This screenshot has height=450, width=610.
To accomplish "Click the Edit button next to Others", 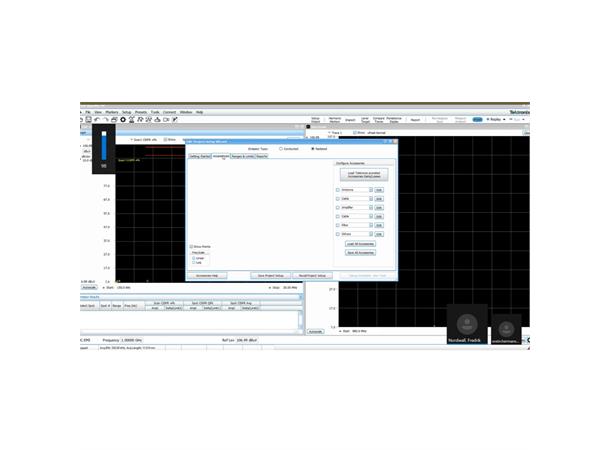I will click(x=379, y=234).
